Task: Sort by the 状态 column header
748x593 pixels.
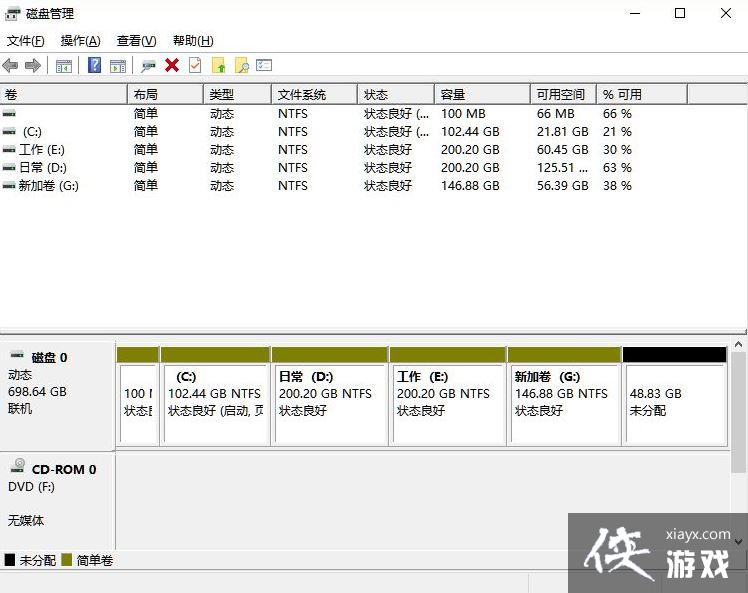Action: coord(396,94)
